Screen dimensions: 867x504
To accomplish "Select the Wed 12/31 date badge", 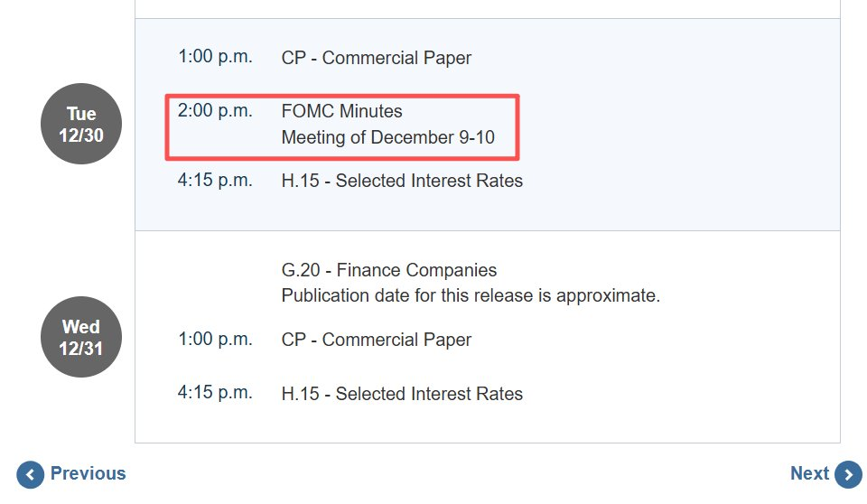I will (x=81, y=337).
